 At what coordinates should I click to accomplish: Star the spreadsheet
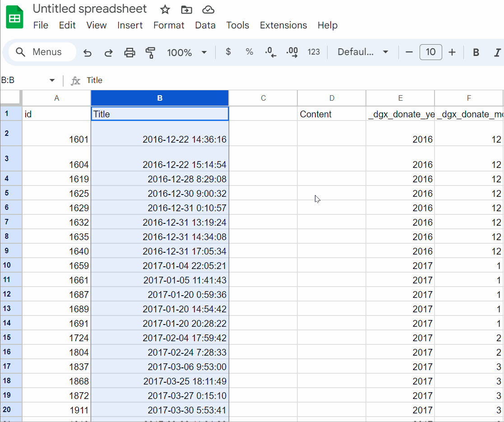pos(165,9)
